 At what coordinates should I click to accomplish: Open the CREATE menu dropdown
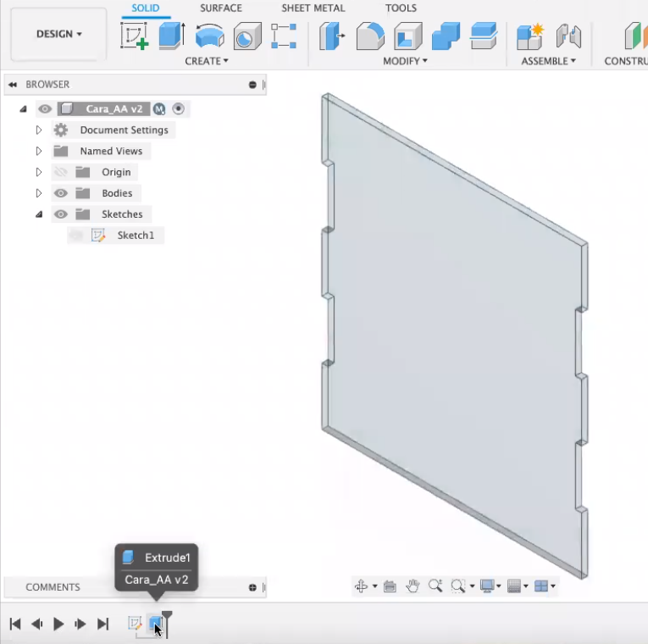(206, 61)
